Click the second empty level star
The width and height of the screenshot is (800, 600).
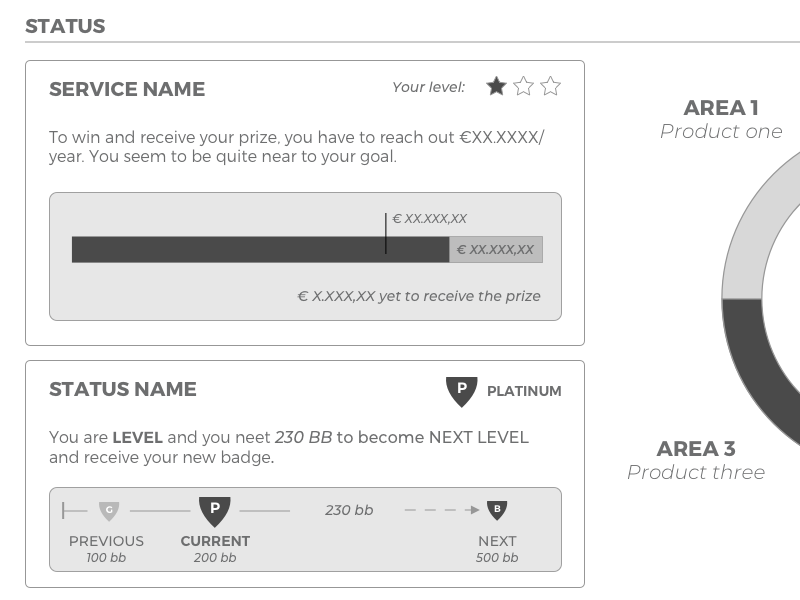click(x=523, y=87)
